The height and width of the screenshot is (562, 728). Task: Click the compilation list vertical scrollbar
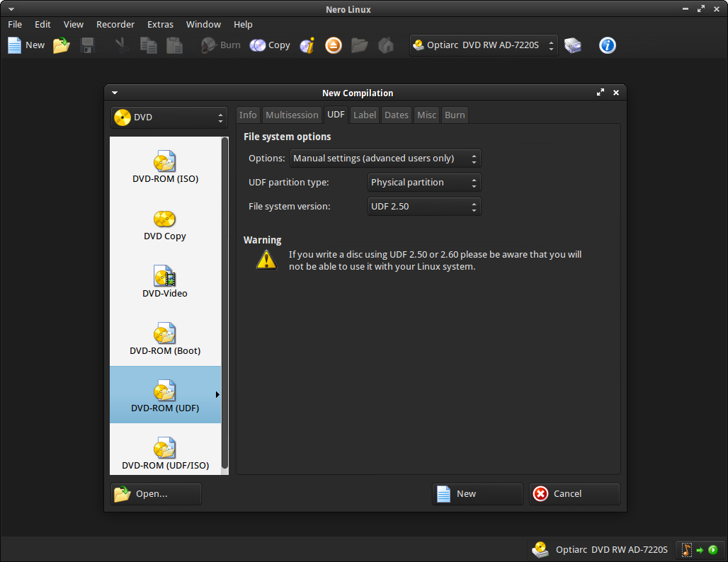coord(224,302)
